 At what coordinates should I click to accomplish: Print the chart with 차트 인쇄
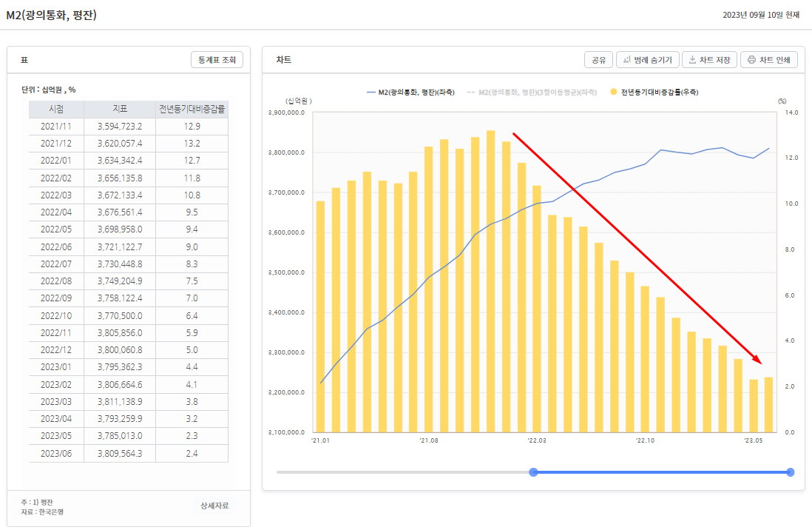[x=768, y=60]
